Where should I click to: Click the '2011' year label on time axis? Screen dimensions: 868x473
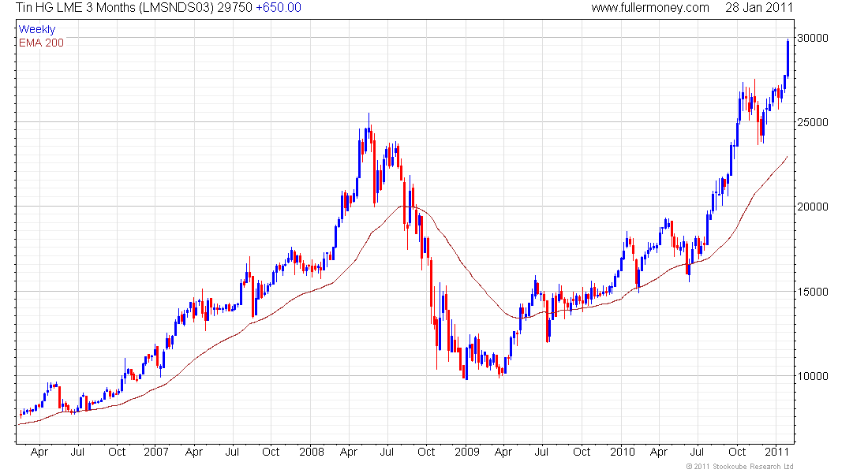point(777,452)
